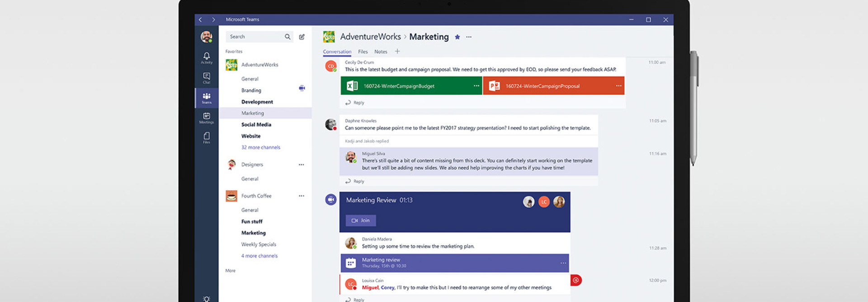Open the Marketing review event card
This screenshot has width=868, height=302.
[455, 263]
